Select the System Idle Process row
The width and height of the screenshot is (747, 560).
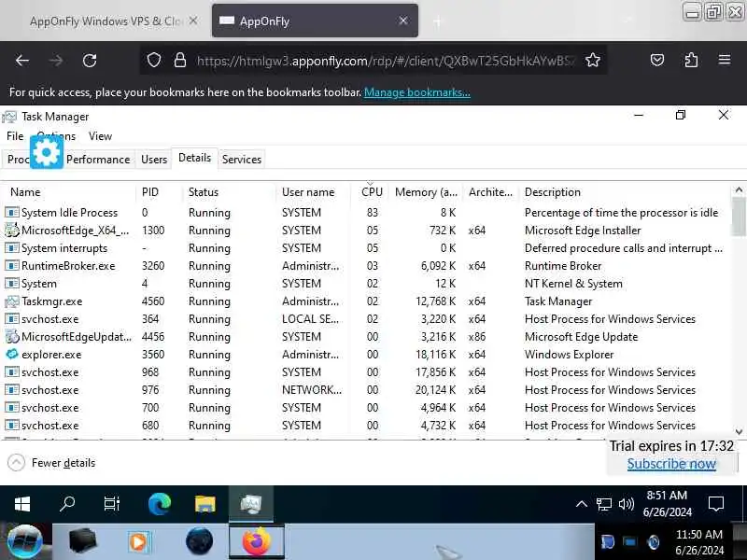(x=366, y=213)
